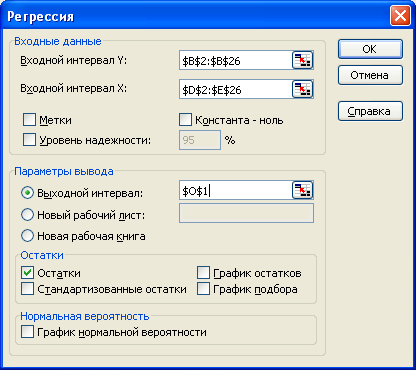Viewport: 416px width, 370px height.
Task: Click the Входной интервал X input field
Action: (236, 89)
